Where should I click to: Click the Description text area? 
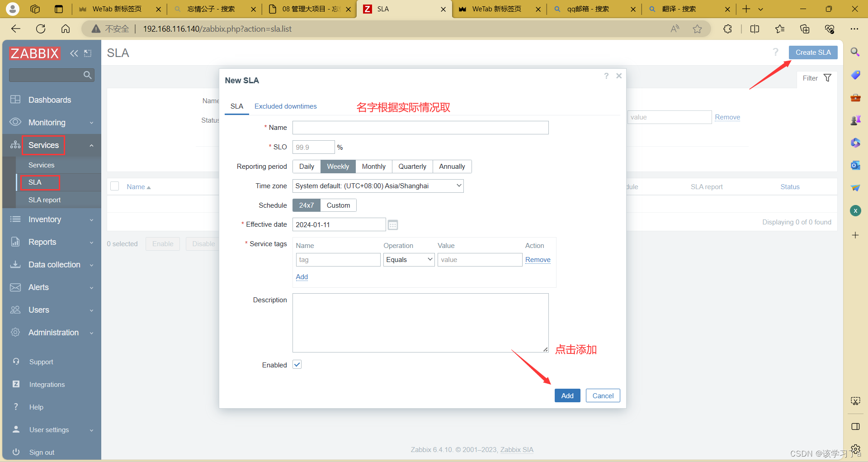click(x=420, y=323)
